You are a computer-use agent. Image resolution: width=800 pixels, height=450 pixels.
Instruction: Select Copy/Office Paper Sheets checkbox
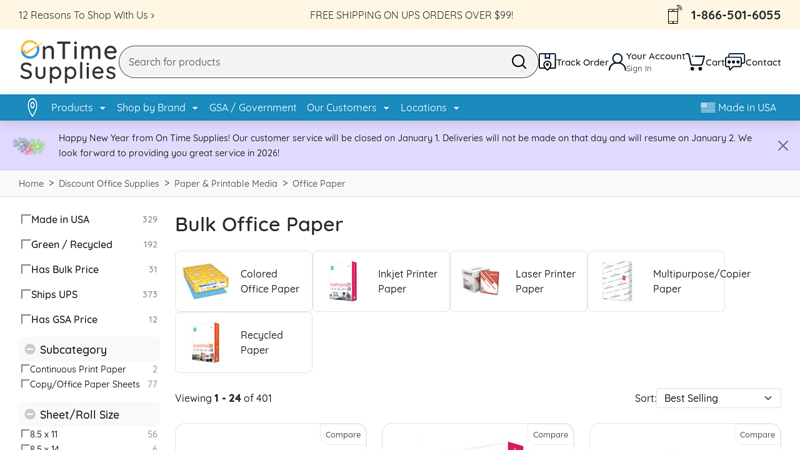(x=24, y=384)
